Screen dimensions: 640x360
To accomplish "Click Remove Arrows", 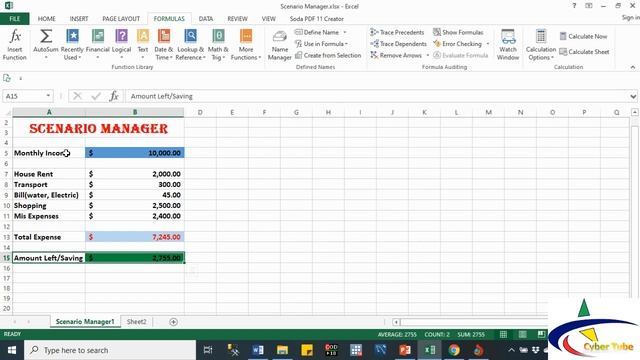I will point(396,55).
